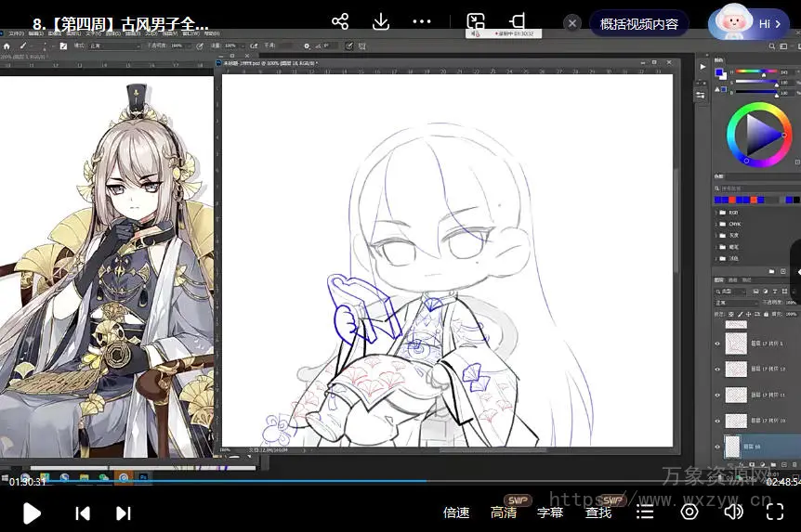Click the volume speaker icon

coord(733,512)
